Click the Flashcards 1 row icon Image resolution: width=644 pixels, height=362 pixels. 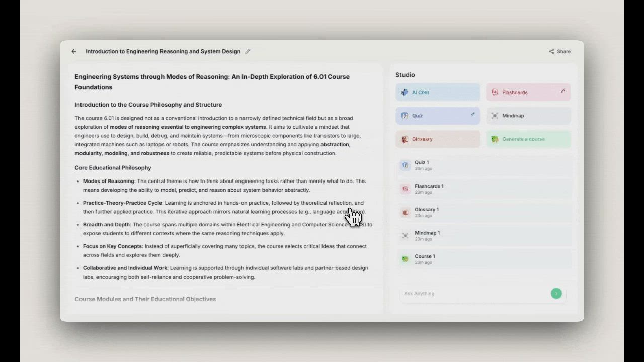click(406, 189)
